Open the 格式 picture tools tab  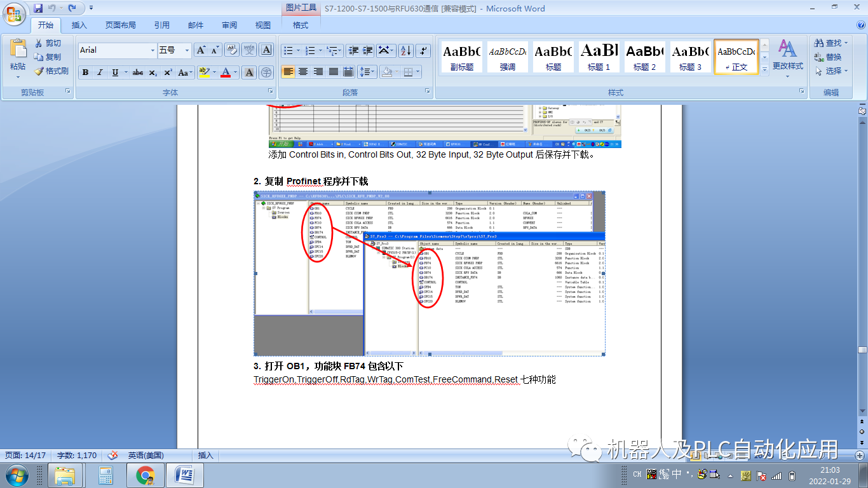click(301, 25)
